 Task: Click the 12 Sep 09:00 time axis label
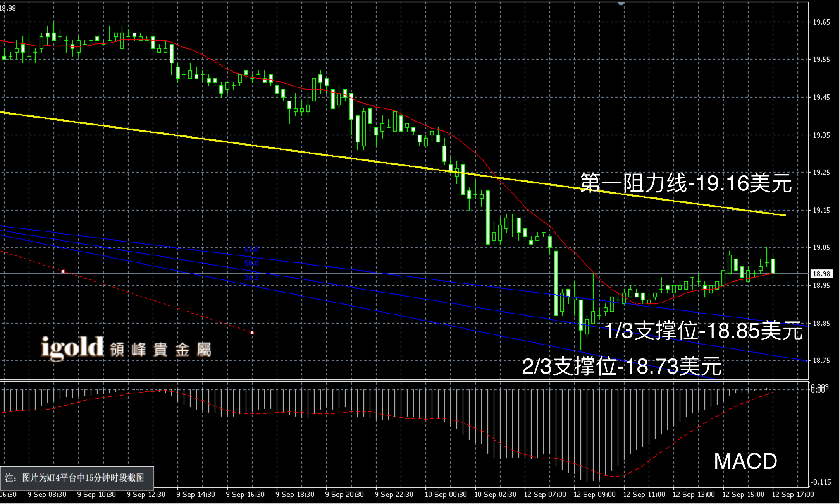594,495
